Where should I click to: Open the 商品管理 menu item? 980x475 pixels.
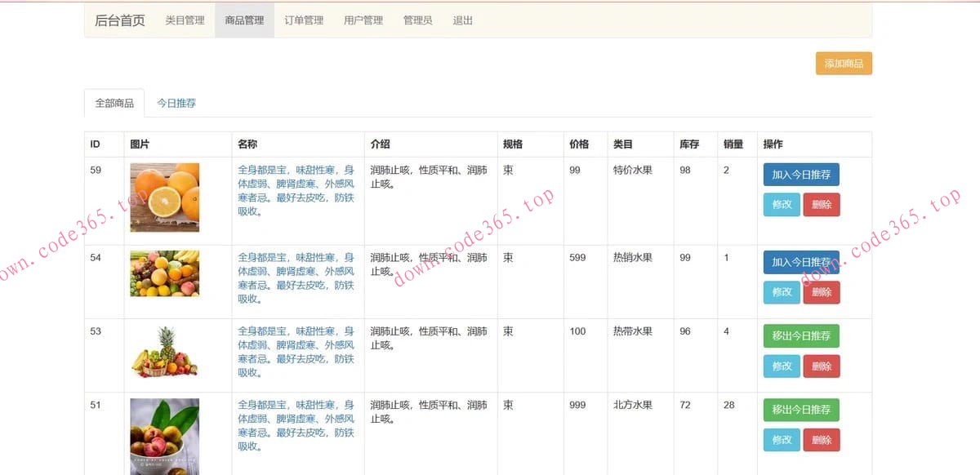pyautogui.click(x=244, y=20)
